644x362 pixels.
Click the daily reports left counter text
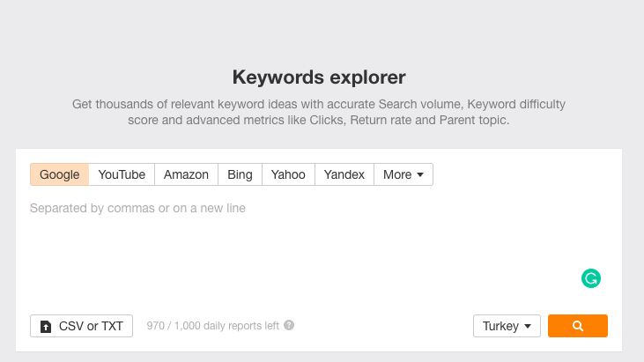(x=212, y=326)
